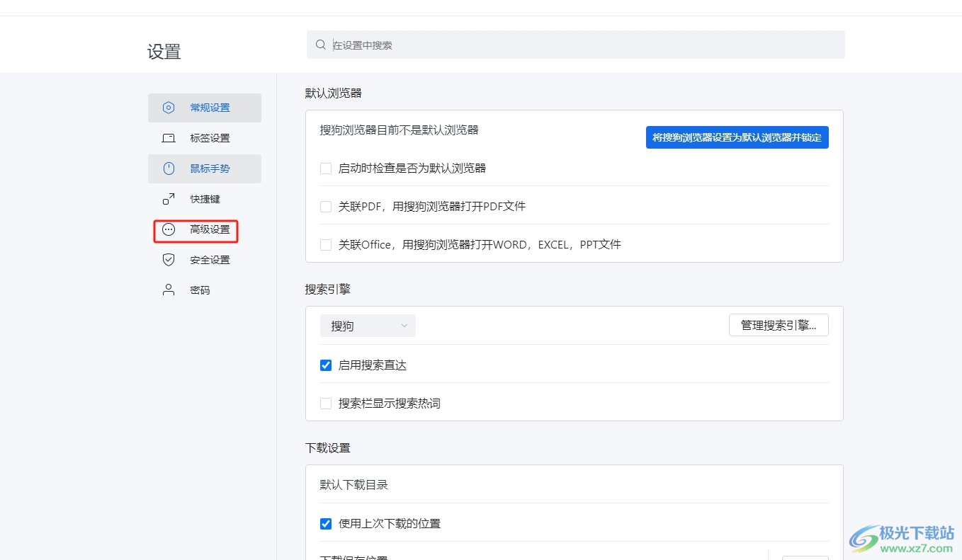Image resolution: width=962 pixels, height=560 pixels.
Task: Click 将搜狗浏览器设置为默认浏览器并锁定 button
Action: coord(737,137)
